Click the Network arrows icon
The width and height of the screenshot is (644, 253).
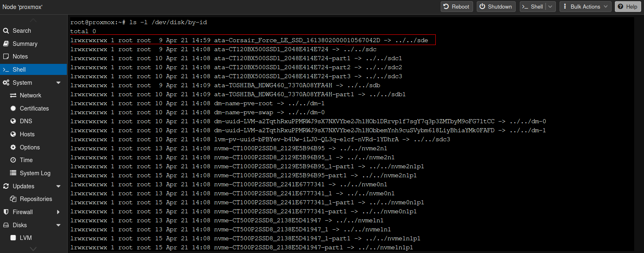(x=13, y=95)
